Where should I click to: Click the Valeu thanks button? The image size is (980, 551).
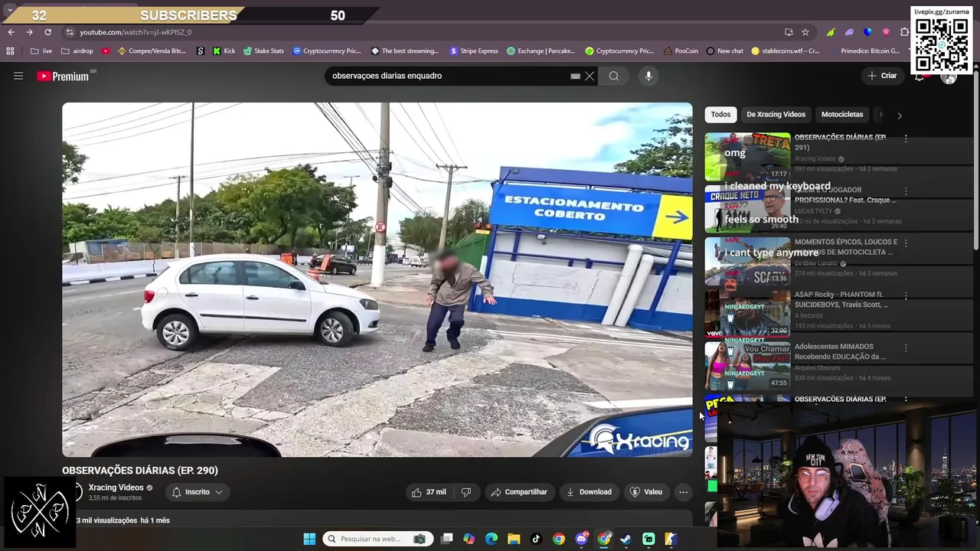tap(645, 492)
